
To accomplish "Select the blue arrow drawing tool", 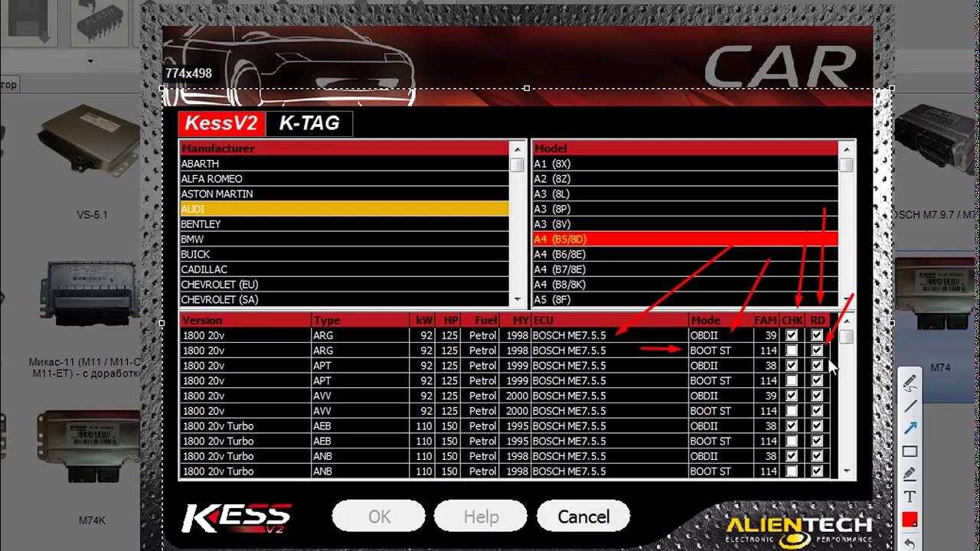I will coord(910,429).
